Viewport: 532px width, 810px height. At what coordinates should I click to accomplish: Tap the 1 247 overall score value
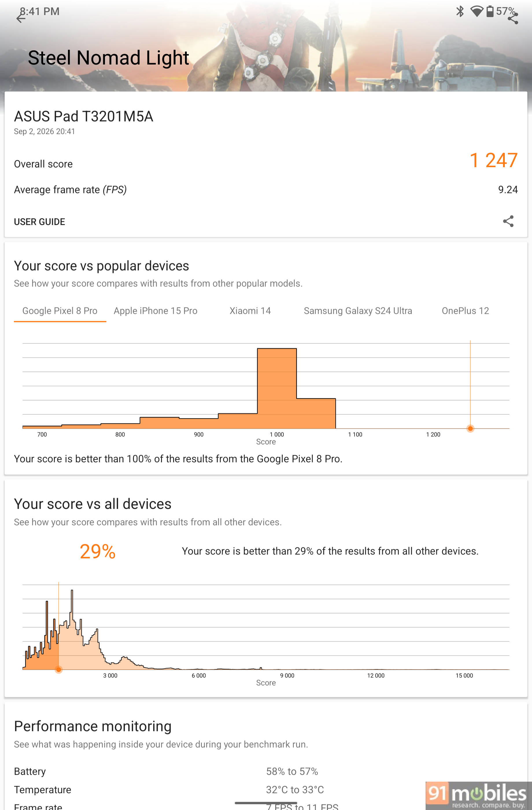[x=493, y=160]
